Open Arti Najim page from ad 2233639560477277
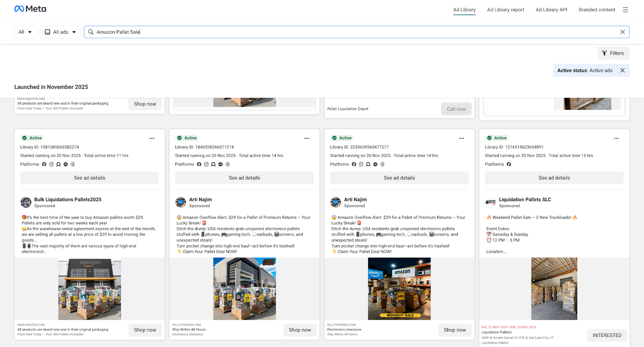This screenshot has width=644, height=347. pyautogui.click(x=355, y=199)
